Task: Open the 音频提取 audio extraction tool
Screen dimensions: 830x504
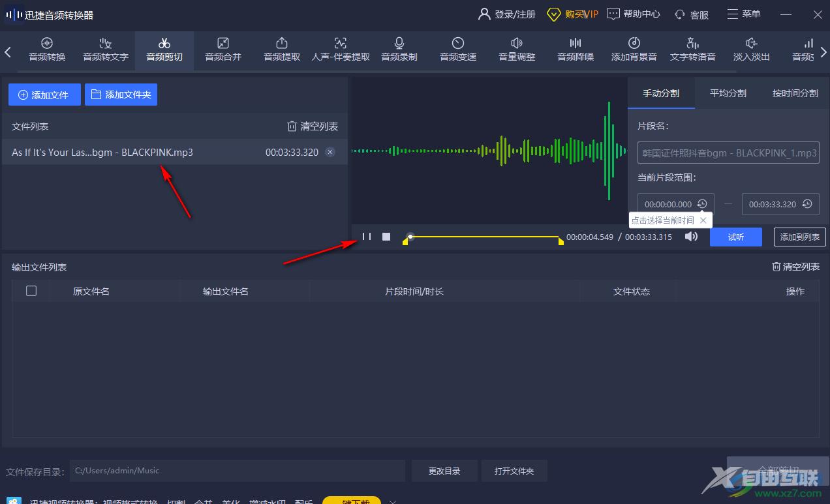Action: (282, 50)
